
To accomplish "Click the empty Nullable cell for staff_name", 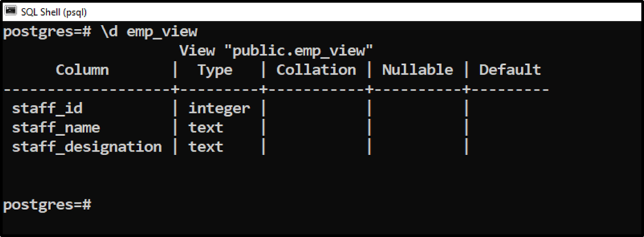I will click(418, 128).
